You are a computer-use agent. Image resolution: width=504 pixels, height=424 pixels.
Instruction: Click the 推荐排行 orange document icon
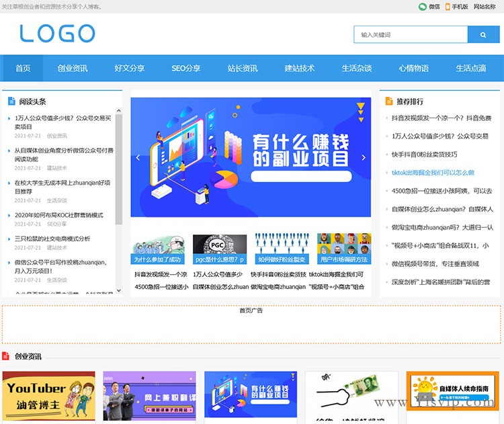pyautogui.click(x=389, y=101)
